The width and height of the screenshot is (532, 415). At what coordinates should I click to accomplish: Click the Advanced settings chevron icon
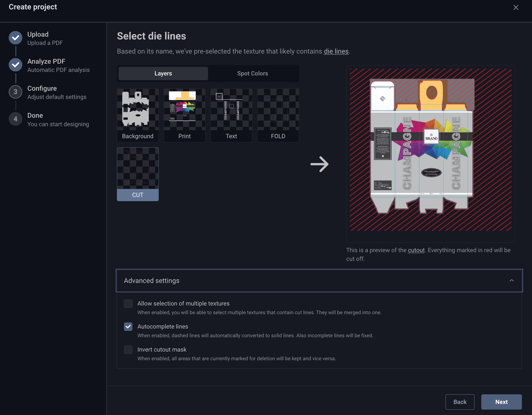click(x=512, y=281)
